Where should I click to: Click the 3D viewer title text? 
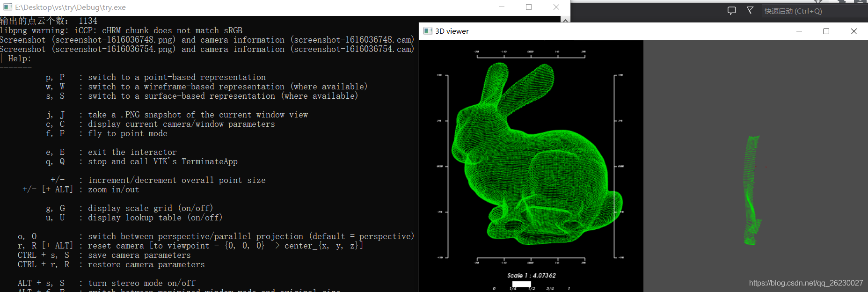[x=452, y=31]
